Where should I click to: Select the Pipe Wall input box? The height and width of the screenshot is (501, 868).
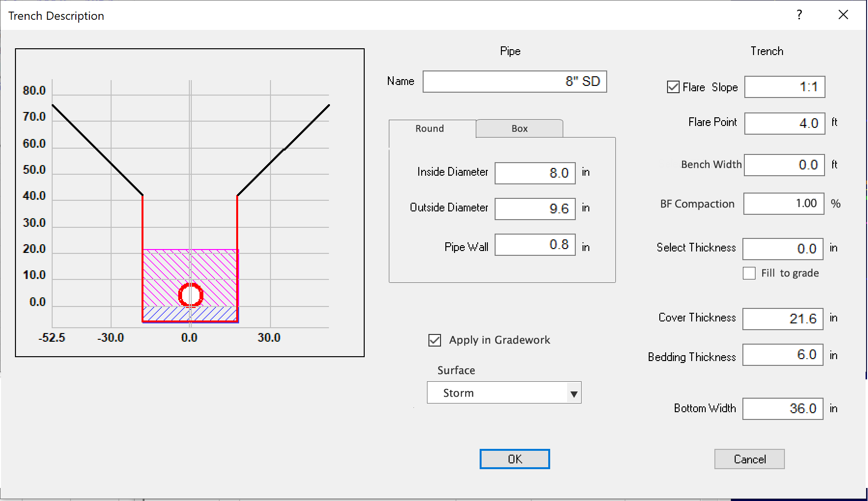[x=535, y=245]
